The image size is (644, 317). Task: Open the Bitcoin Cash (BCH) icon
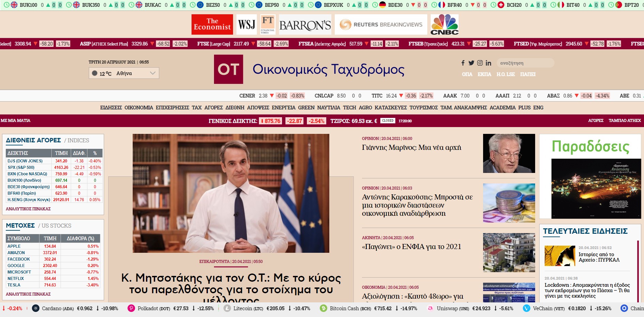tap(323, 309)
